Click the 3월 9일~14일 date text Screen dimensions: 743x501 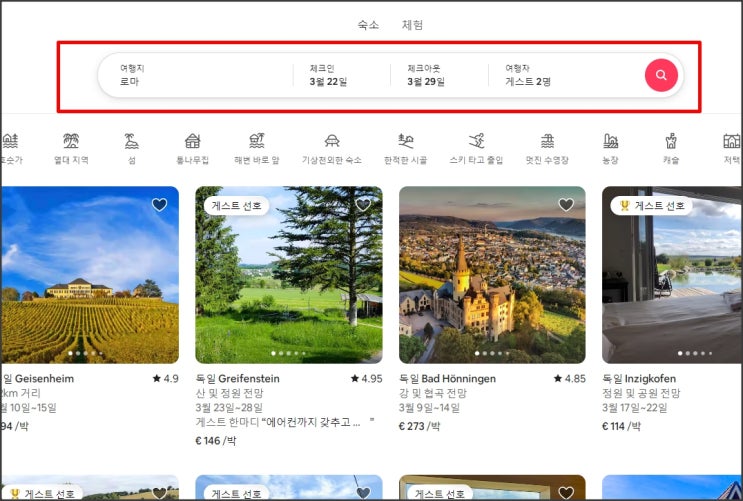[429, 408]
